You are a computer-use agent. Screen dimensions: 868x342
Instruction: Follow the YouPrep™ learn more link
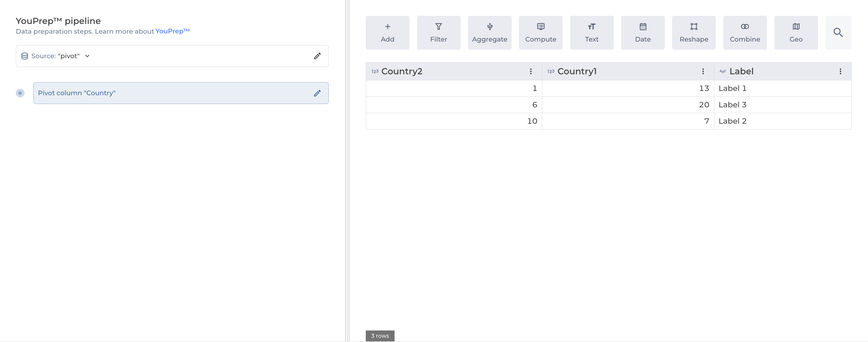pos(172,31)
